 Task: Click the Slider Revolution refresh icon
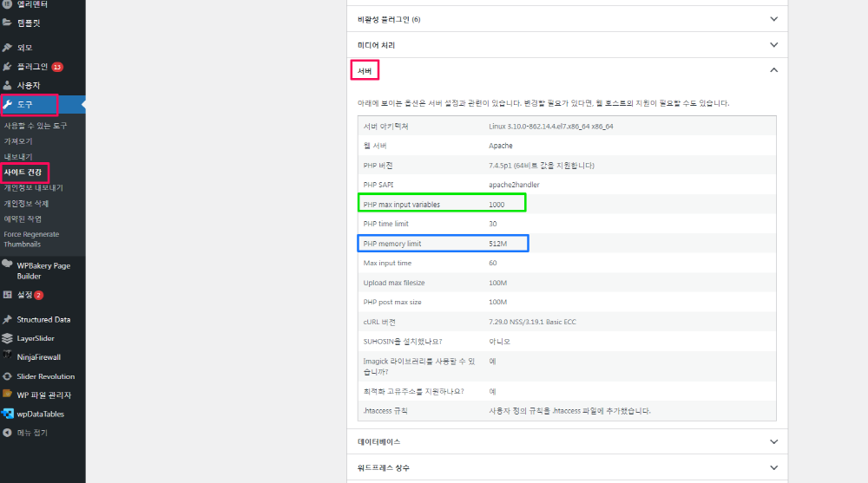pyautogui.click(x=7, y=376)
